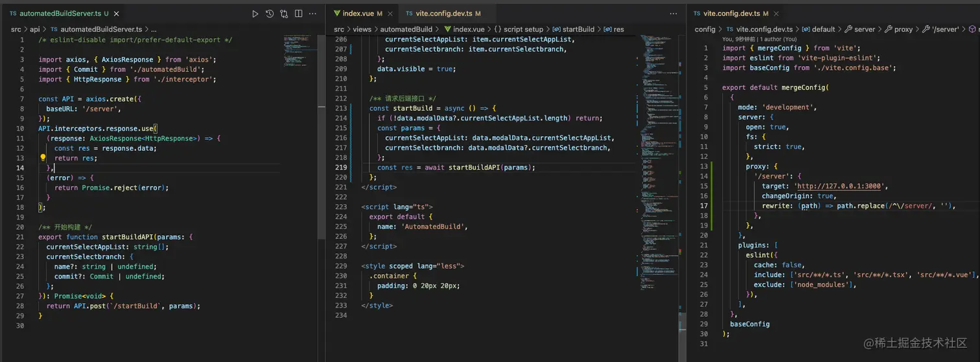
Task: Click the 'currentSelectAppList: string[];' line
Action: [108, 247]
